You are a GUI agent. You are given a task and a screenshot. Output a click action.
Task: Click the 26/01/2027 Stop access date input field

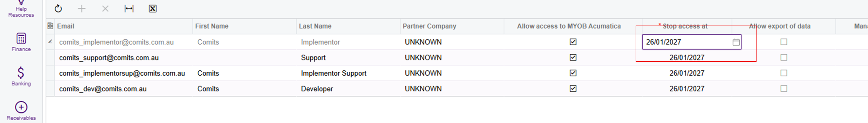tap(684, 42)
